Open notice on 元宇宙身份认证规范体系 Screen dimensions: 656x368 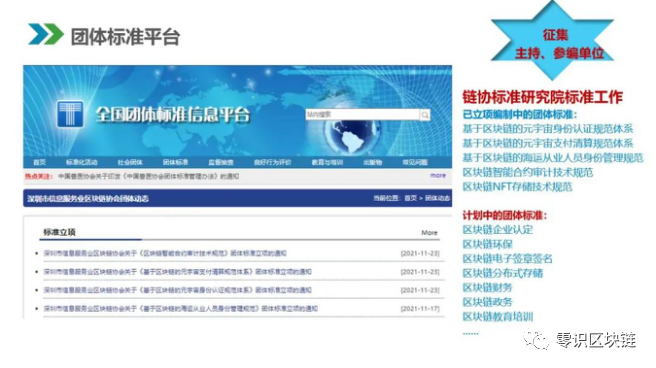pos(178,290)
